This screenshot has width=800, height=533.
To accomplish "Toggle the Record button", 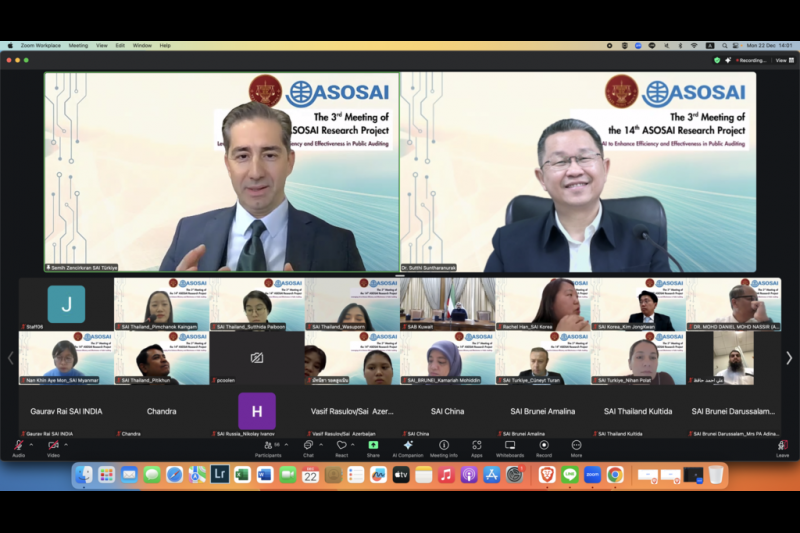I will tap(543, 446).
